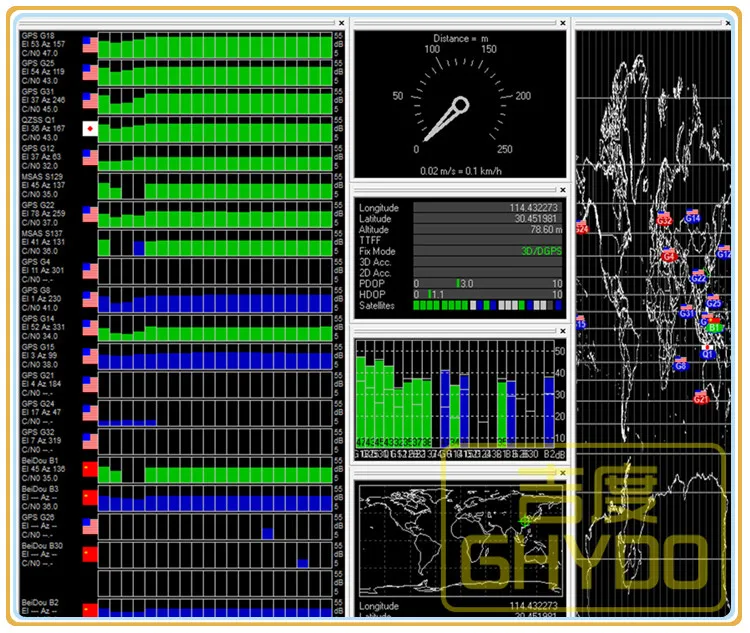This screenshot has height=633, width=750.
Task: Close the signal bar chart panel
Action: [x=563, y=331]
